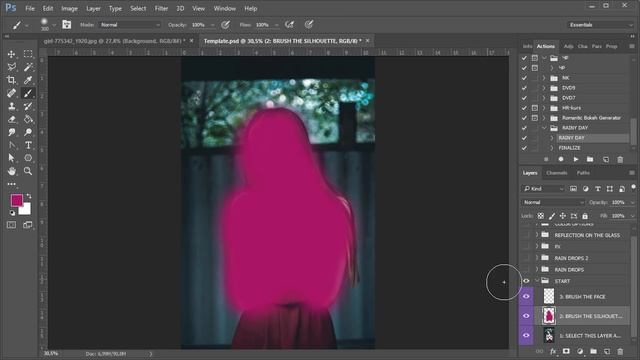The height and width of the screenshot is (360, 640).
Task: Select the Pen tool
Action: (x=11, y=145)
